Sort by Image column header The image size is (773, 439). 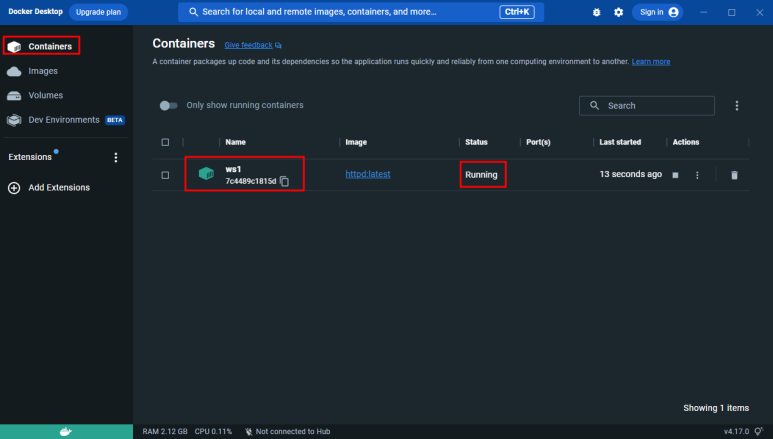click(x=356, y=142)
